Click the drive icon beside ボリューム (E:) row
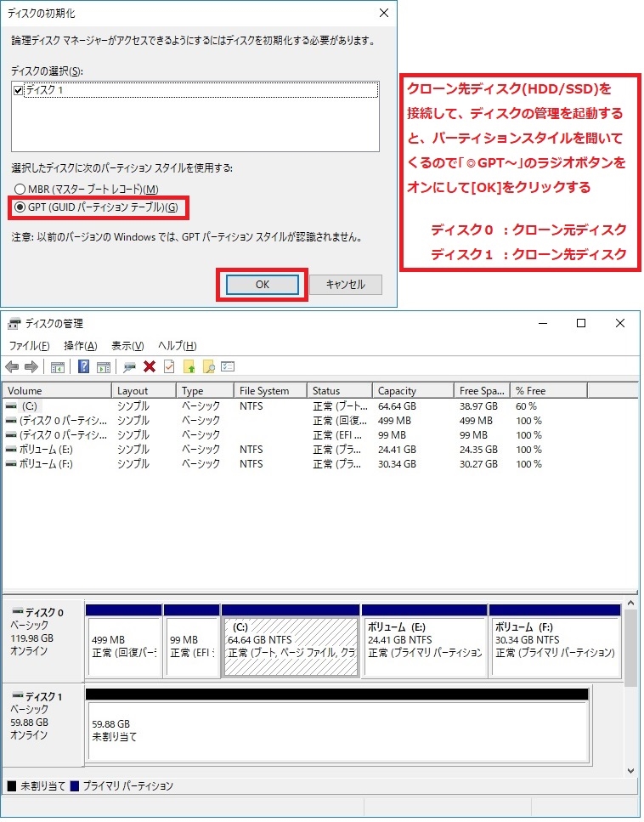 11,450
